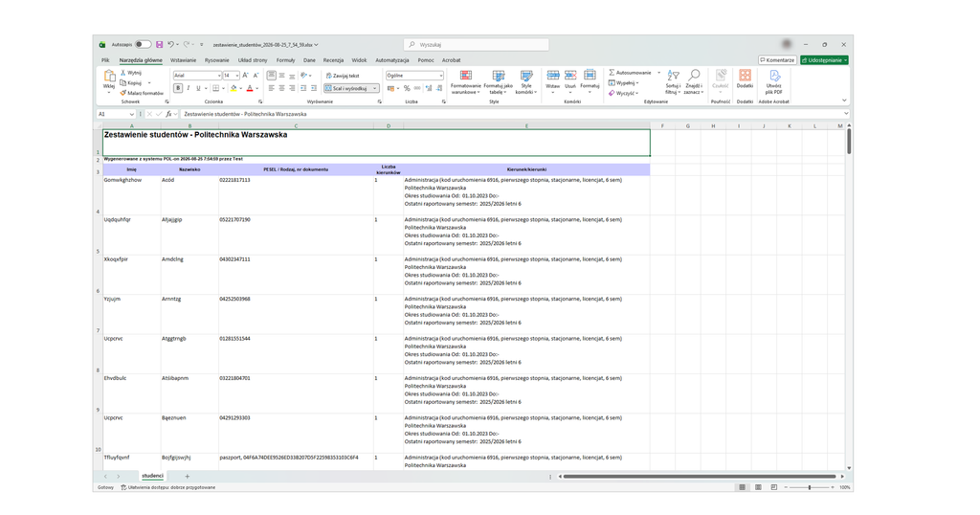Click the text orientation icon
Image resolution: width=980 pixels, height=515 pixels.
(x=303, y=75)
